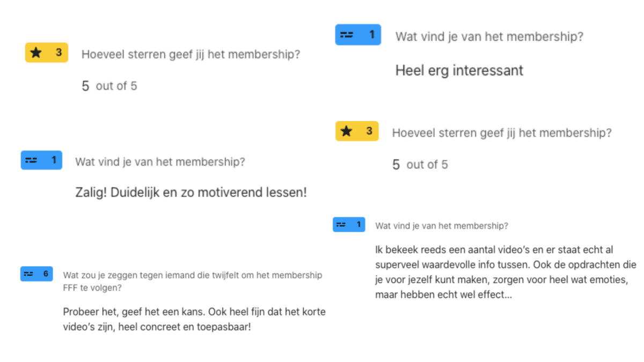
Task: Click right question 'Hoeveel sterren geef jij het membership?'
Action: coord(502,133)
